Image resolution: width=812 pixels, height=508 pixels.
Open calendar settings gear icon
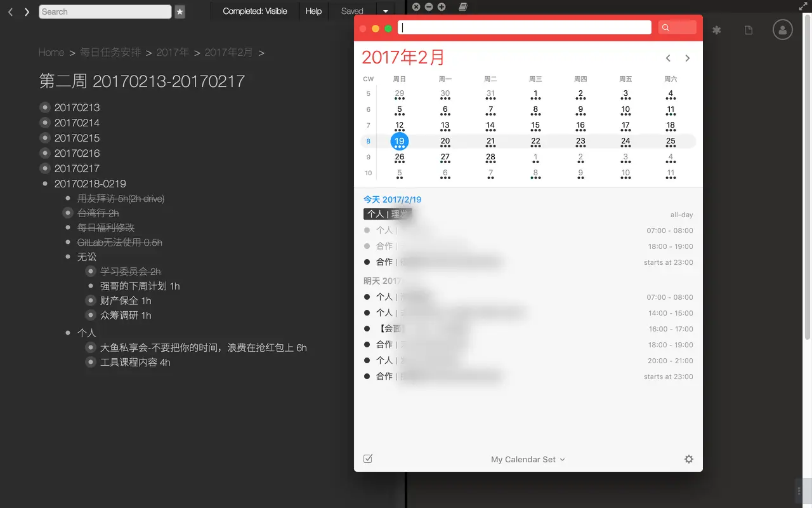point(689,459)
